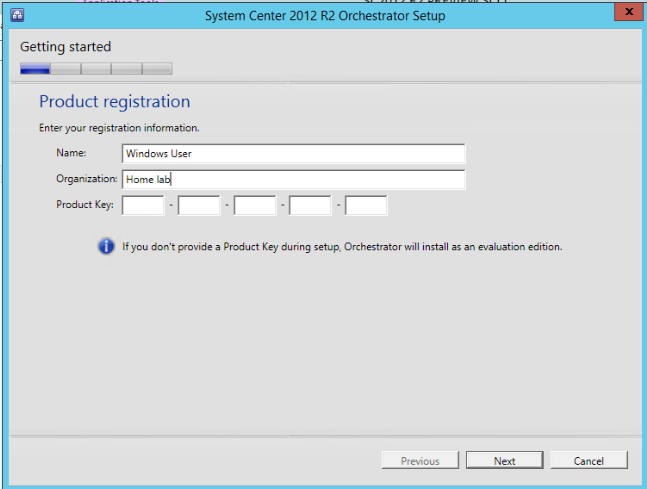Click the blue information icon
This screenshot has height=489, width=647.
[106, 246]
